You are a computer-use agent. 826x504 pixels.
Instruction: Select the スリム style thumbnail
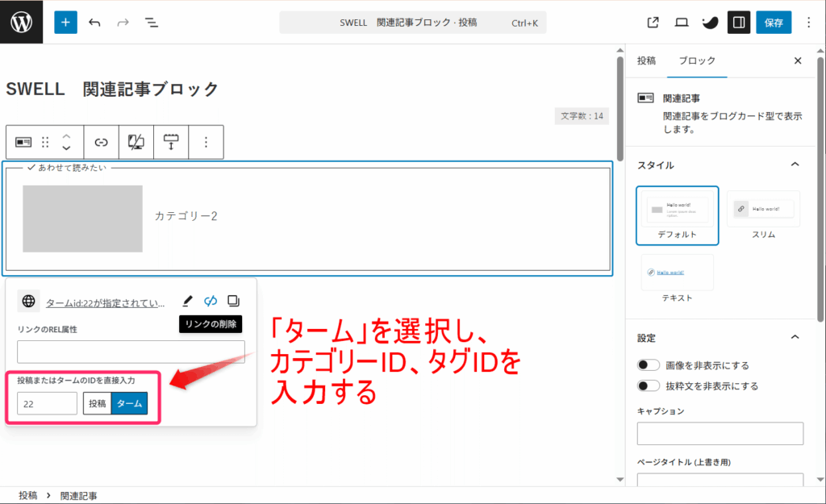(x=763, y=215)
